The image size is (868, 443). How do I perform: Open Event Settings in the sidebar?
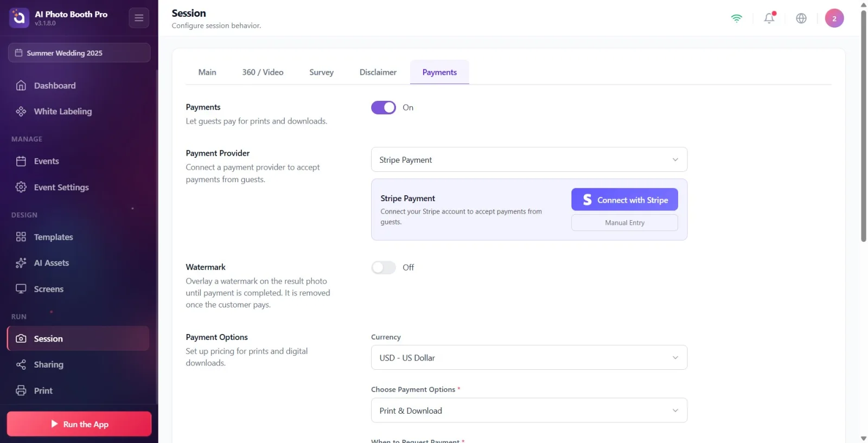pyautogui.click(x=79, y=187)
